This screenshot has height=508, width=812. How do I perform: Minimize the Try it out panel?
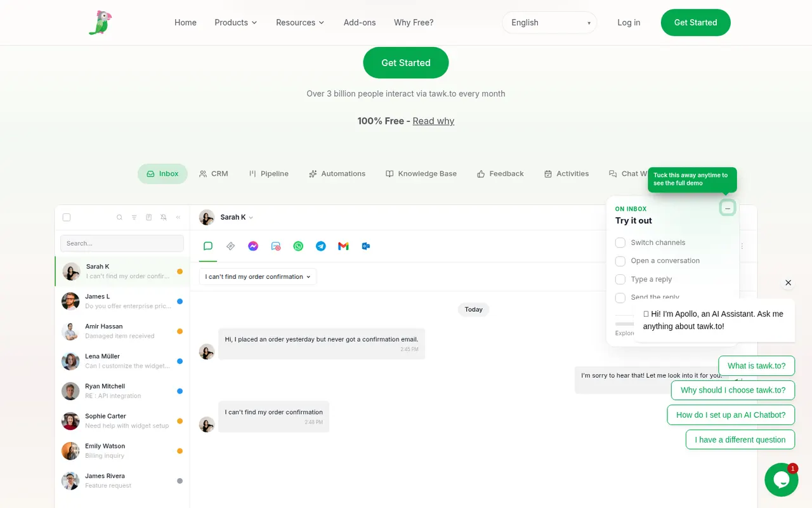pos(728,208)
